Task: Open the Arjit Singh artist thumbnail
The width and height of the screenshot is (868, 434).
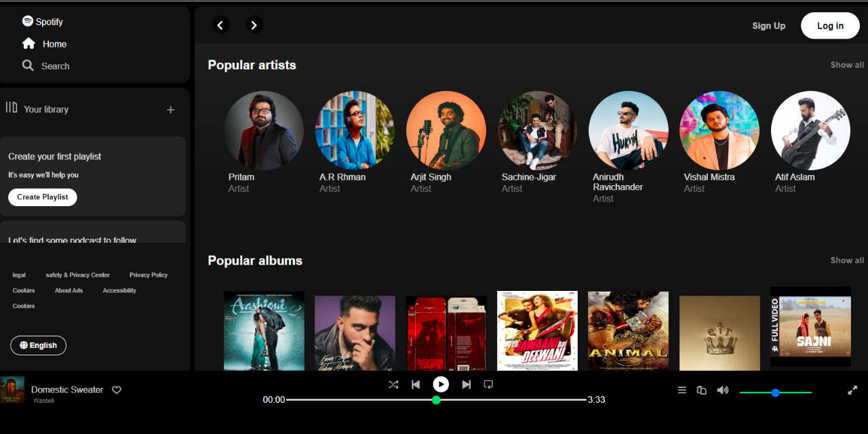Action: [446, 130]
